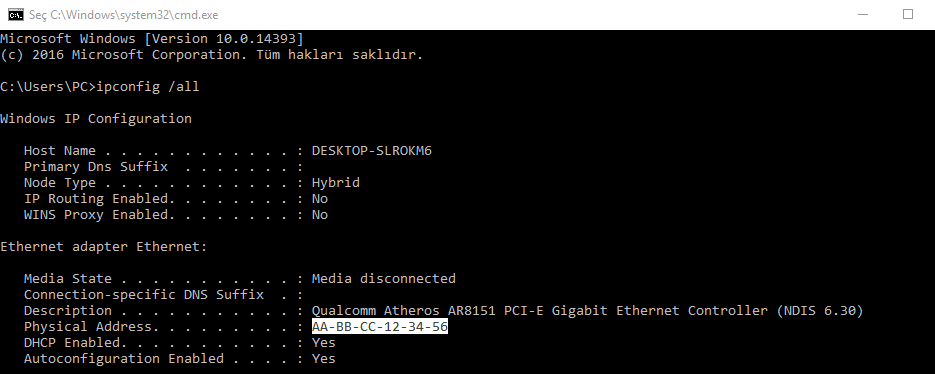Click the Ethernet adapter Ethernet heading
Image resolution: width=935 pixels, height=374 pixels.
tap(104, 246)
